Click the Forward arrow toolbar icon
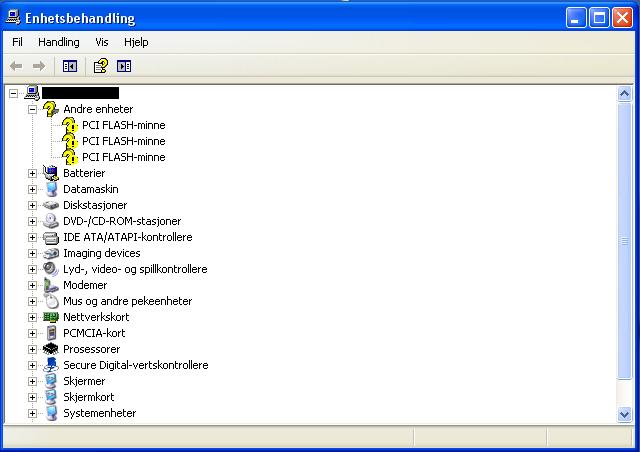The width and height of the screenshot is (640, 452). tap(39, 66)
